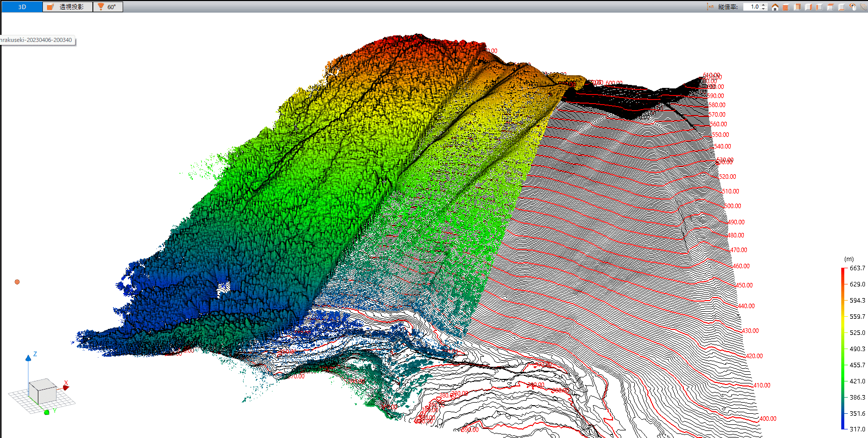Click the 430.00 contour label
Viewport: 868px width, 438px height.
point(750,331)
